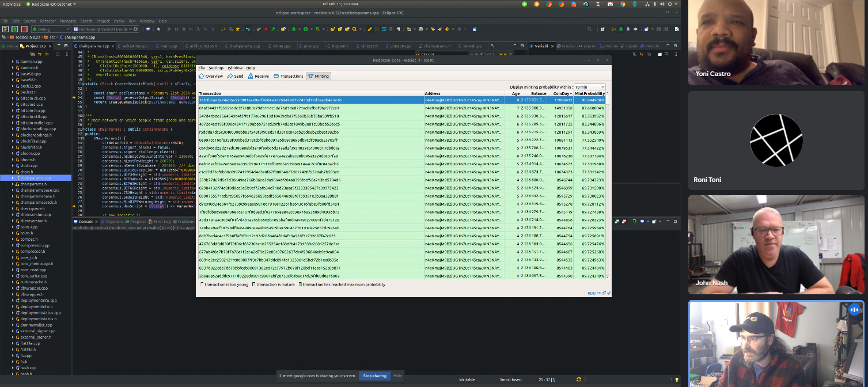Sort minting table by Balance column
This screenshot has width=868, height=387.
pos(535,93)
